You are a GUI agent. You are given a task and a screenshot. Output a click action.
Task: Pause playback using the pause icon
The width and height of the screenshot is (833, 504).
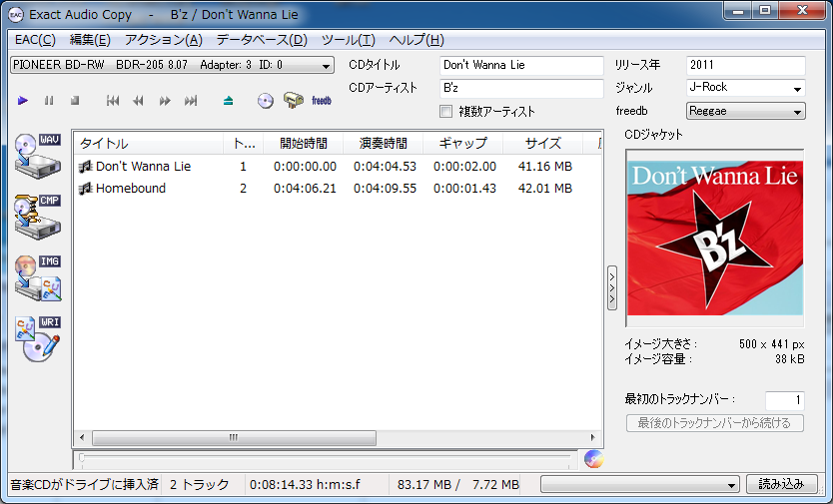coord(49,101)
